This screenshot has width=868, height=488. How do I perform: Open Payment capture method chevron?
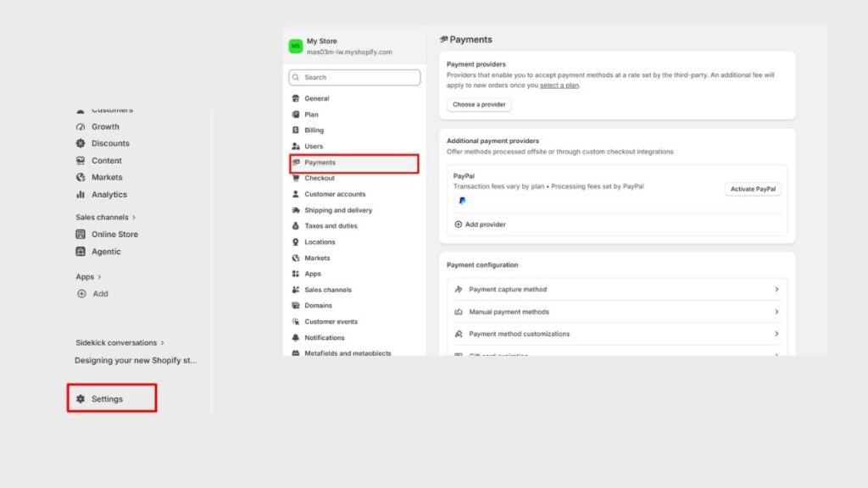pos(776,290)
